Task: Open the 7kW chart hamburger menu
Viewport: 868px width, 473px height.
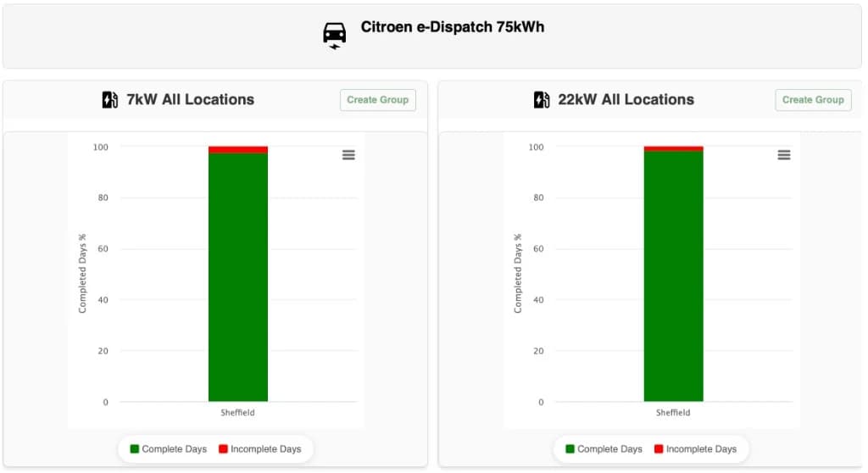Action: click(348, 155)
